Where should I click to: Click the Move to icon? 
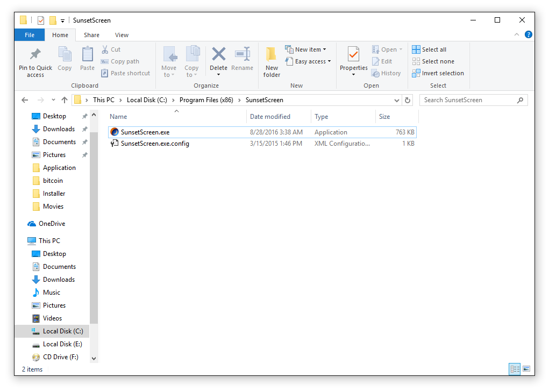click(170, 54)
